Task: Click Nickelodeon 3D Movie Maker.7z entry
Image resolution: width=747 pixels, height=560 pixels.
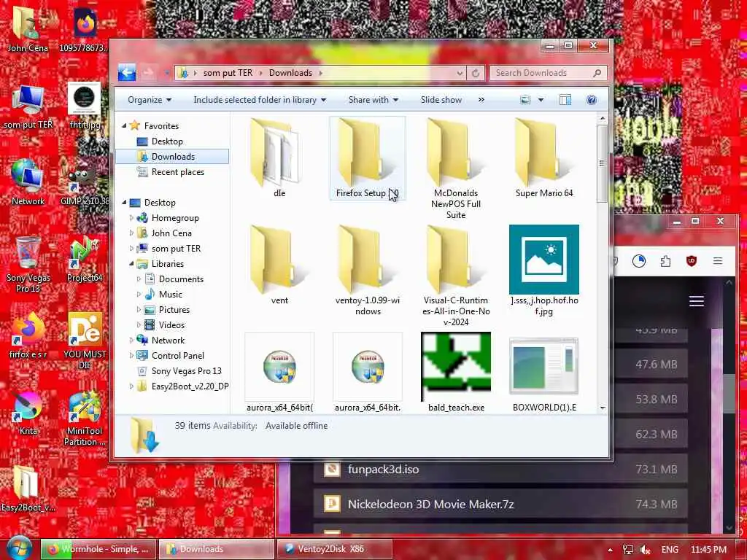Action: pos(500,505)
